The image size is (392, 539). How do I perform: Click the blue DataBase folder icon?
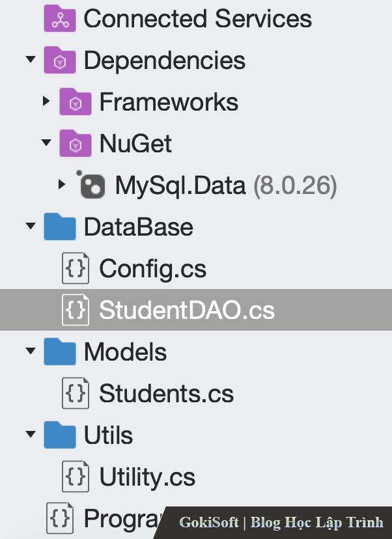coord(59,227)
